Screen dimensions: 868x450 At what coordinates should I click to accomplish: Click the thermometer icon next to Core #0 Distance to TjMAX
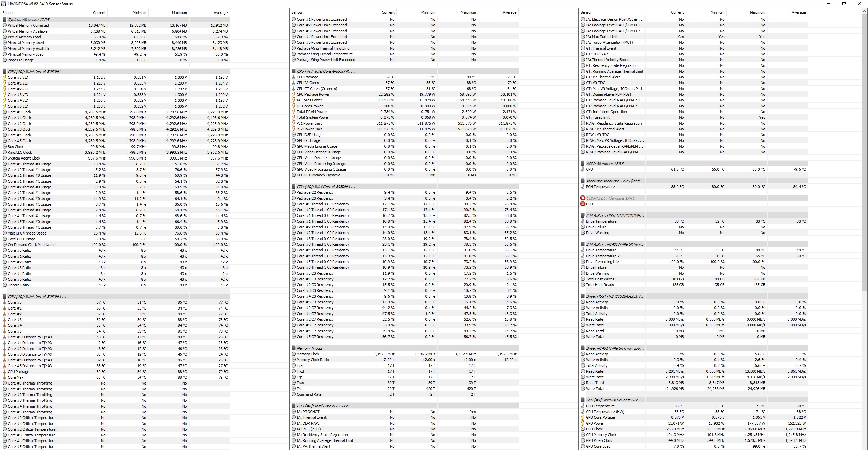[x=5, y=337]
